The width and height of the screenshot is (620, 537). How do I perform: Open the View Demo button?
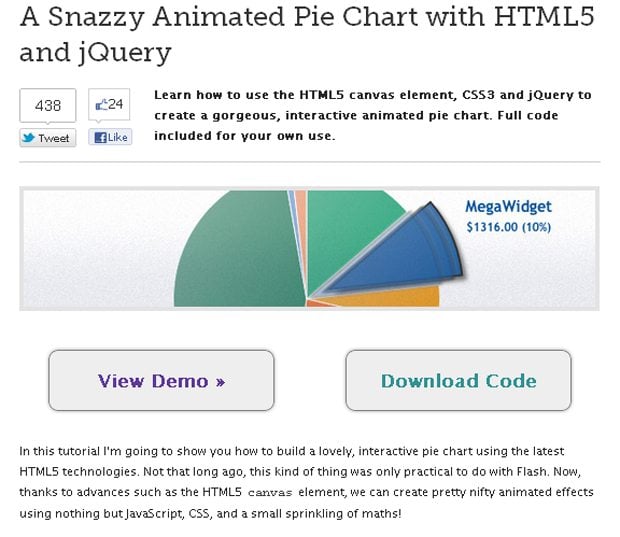[x=161, y=380]
